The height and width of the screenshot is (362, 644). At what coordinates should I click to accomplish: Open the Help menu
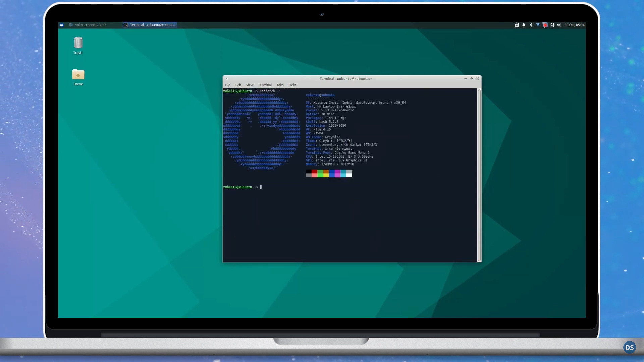[292, 85]
